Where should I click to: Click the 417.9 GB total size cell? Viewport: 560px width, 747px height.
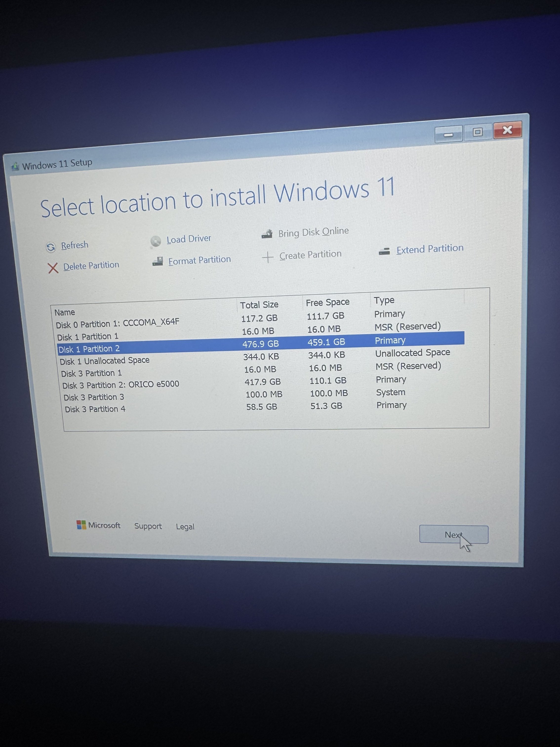[x=263, y=382]
